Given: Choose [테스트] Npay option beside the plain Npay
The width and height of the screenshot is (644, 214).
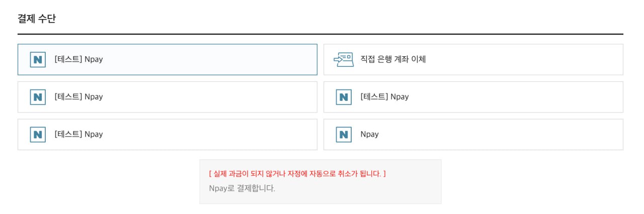Looking at the screenshot, I should click(78, 134).
